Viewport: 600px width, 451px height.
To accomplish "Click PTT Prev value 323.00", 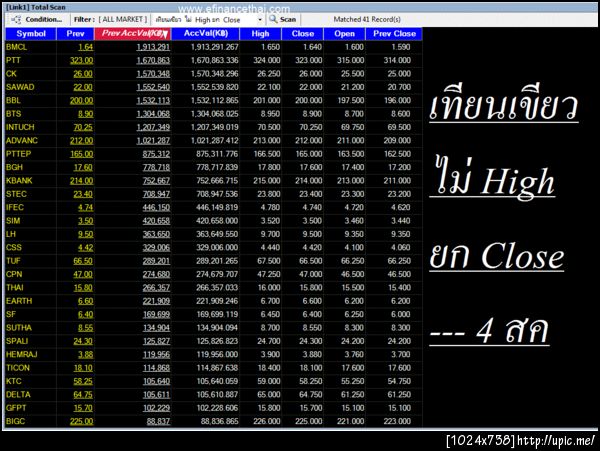I will 82,60.
